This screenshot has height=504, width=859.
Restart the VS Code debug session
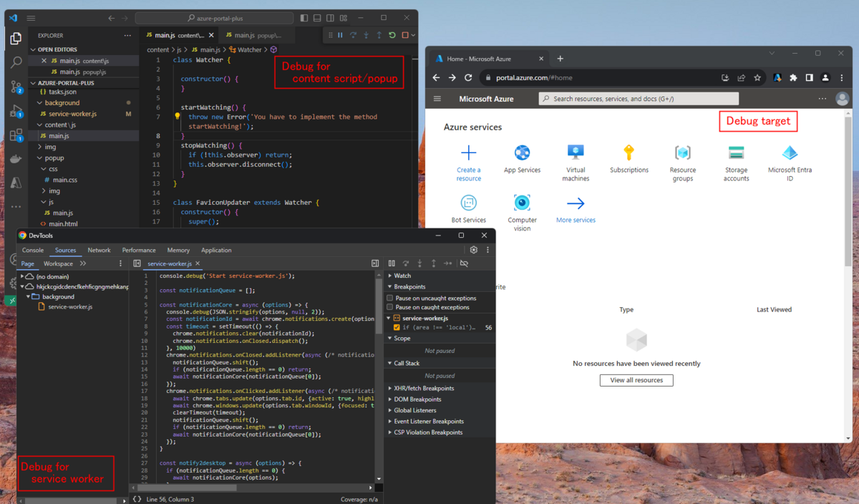392,35
